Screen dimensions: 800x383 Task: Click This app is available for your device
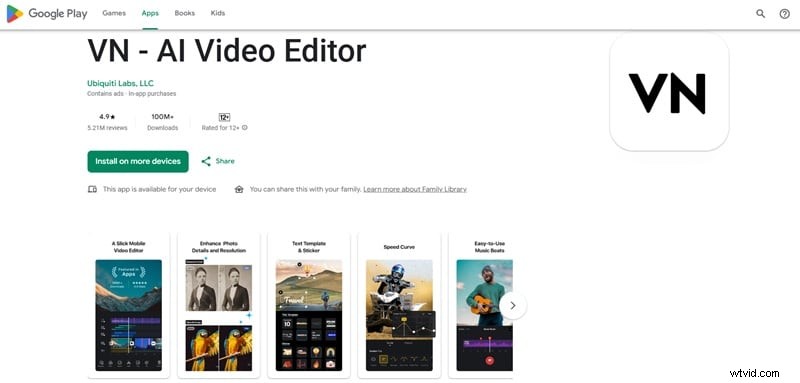(x=160, y=189)
